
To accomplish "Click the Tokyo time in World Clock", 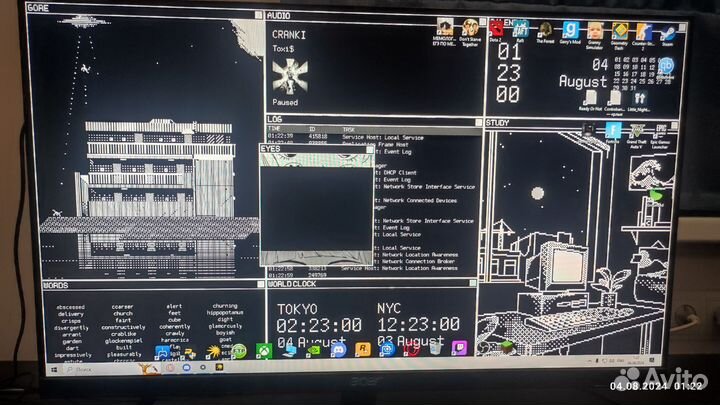I will point(319,325).
